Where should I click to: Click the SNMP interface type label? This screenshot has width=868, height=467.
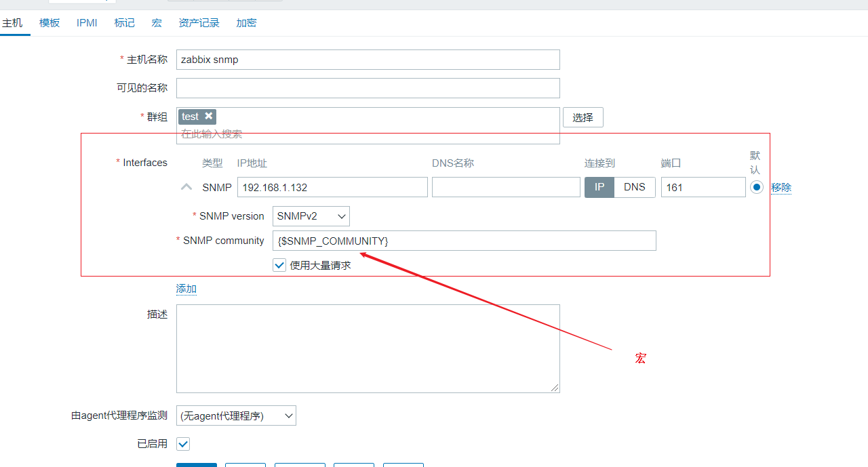(217, 187)
